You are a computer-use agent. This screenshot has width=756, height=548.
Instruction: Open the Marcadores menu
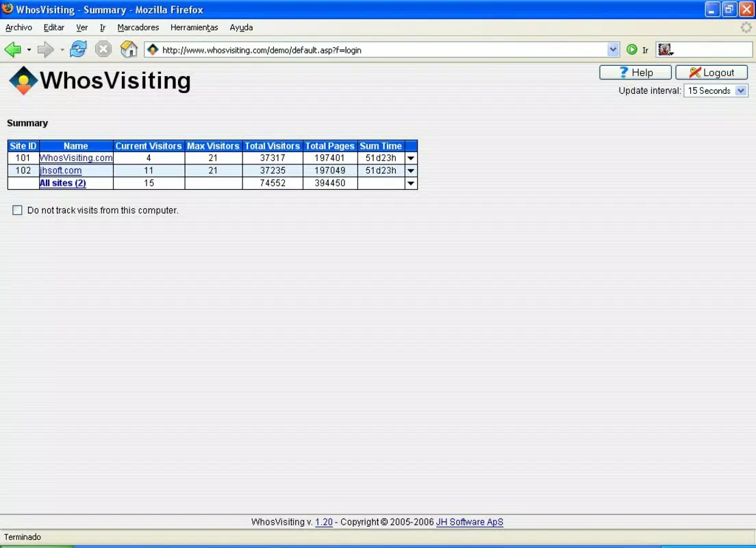click(x=138, y=27)
